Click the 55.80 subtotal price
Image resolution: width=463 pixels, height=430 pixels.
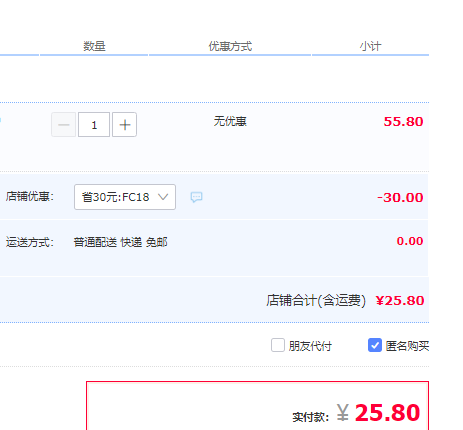click(x=403, y=122)
